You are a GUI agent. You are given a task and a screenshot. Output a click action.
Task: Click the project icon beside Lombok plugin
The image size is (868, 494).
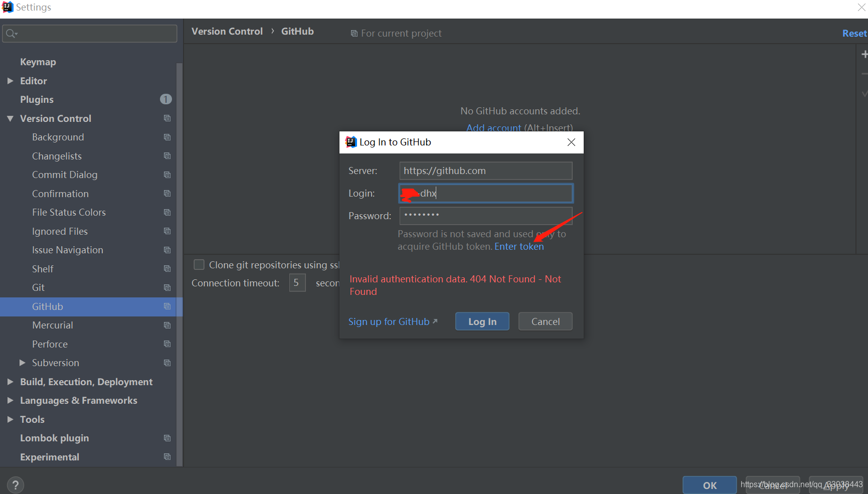[x=167, y=438]
